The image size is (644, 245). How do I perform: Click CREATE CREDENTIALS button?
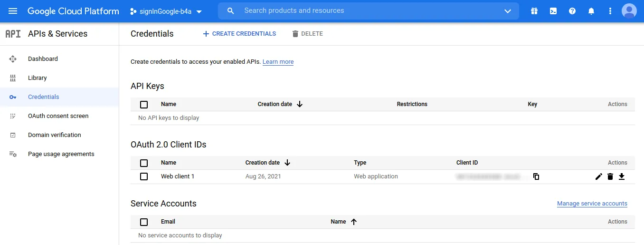239,34
